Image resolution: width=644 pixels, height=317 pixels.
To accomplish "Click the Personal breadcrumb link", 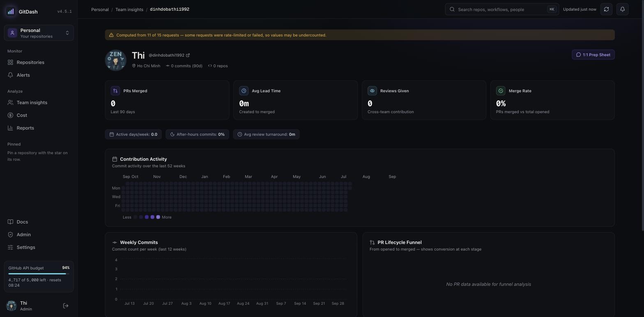I will click(x=100, y=9).
